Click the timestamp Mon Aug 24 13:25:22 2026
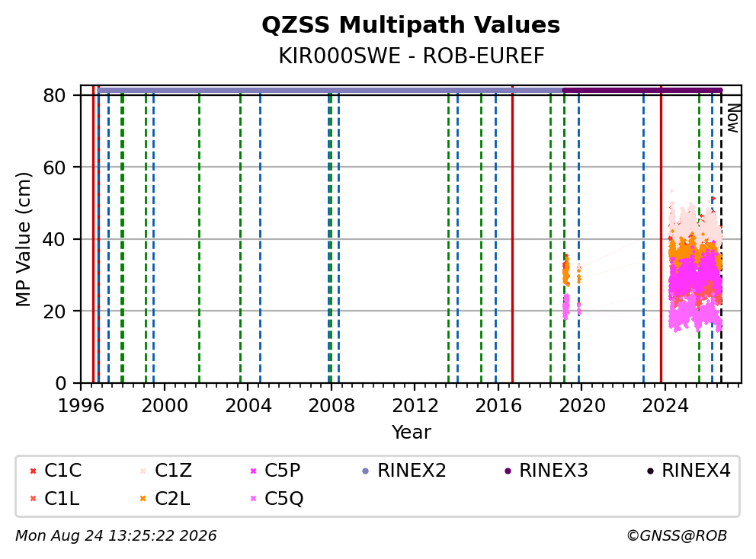 click(x=116, y=536)
